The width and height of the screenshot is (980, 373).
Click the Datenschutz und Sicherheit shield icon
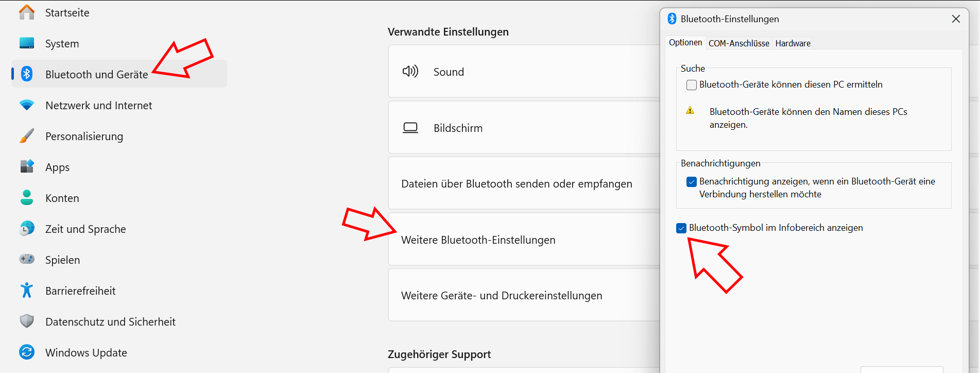(27, 321)
